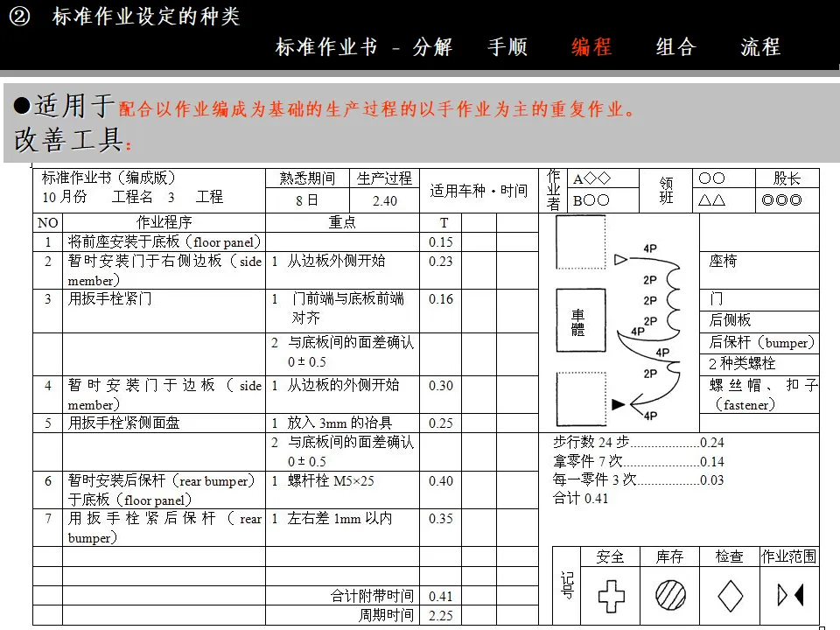
Task: Click the 后保杆（bumper） parts label
Action: [761, 342]
